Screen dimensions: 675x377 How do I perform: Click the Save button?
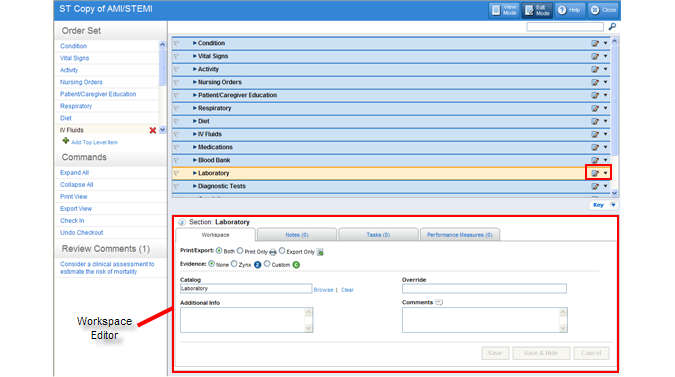495,353
